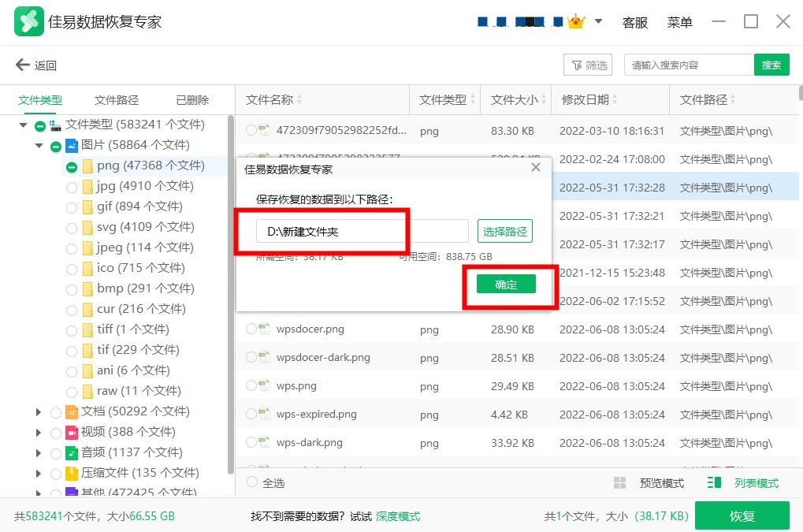The height and width of the screenshot is (532, 803).
Task: Click the 选择路径 button
Action: [x=505, y=232]
